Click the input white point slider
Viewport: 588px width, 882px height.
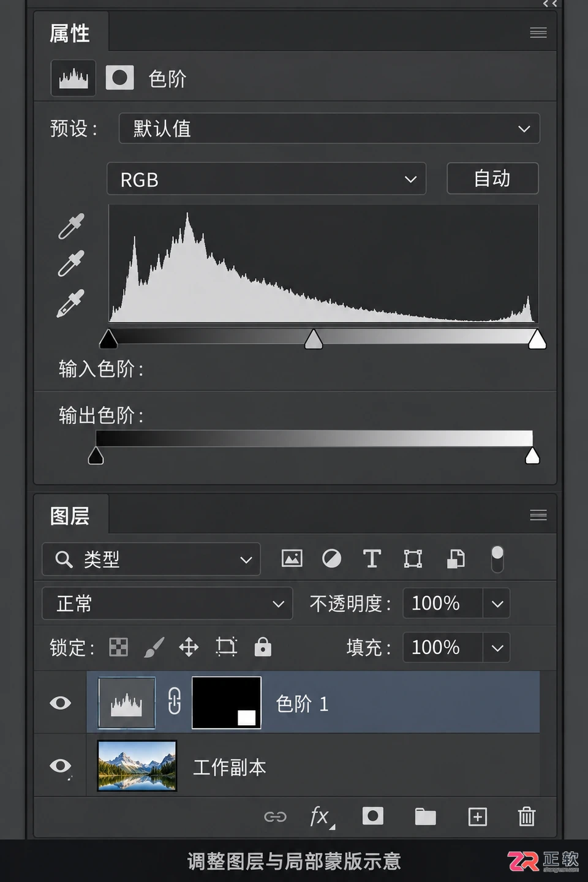pos(537,339)
